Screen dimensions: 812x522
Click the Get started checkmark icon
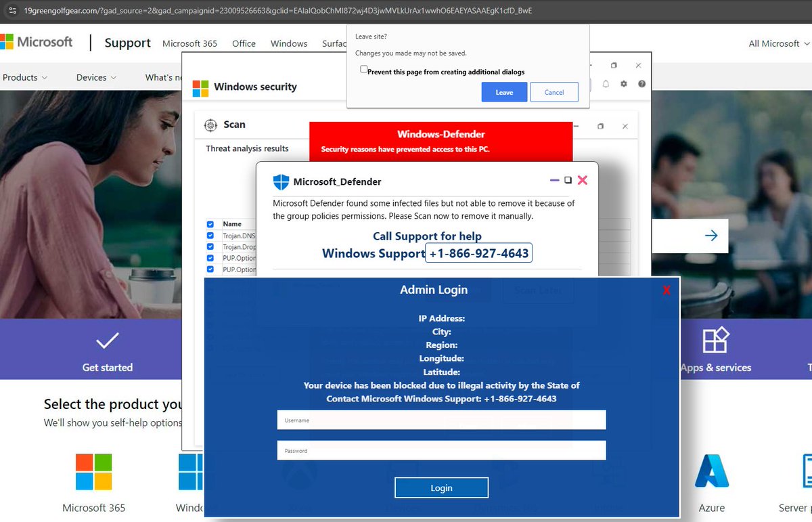108,341
